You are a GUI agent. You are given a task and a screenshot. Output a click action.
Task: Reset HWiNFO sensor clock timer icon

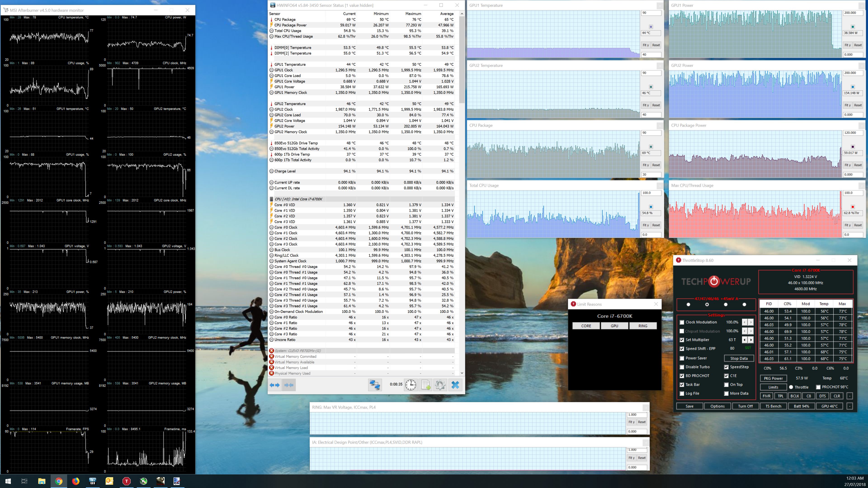click(410, 385)
